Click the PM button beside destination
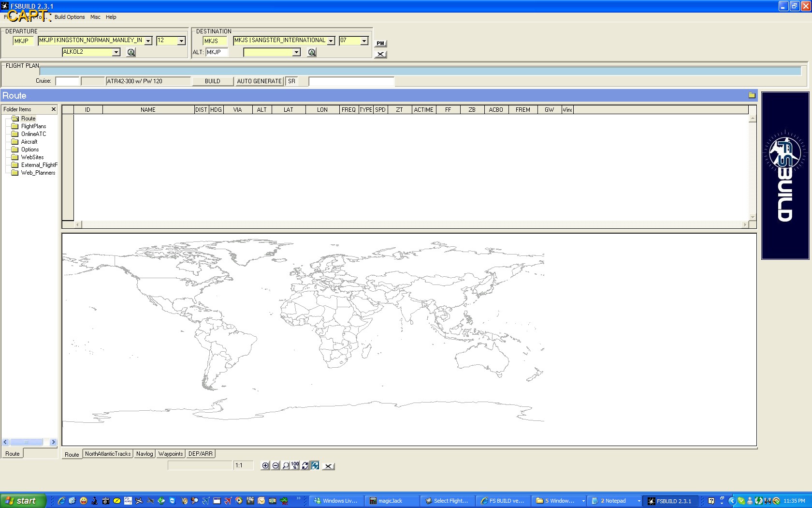Screen dimensions: 812x508 (x=380, y=44)
